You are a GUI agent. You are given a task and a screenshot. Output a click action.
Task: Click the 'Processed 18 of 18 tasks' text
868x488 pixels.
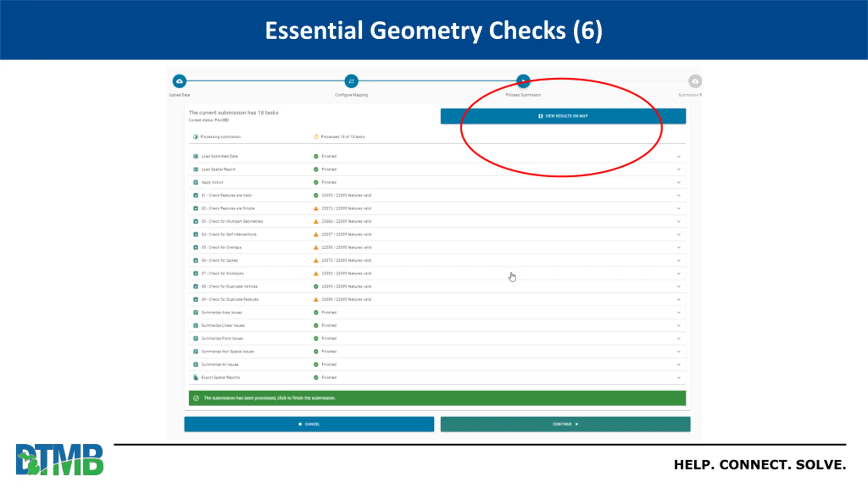[x=343, y=137]
